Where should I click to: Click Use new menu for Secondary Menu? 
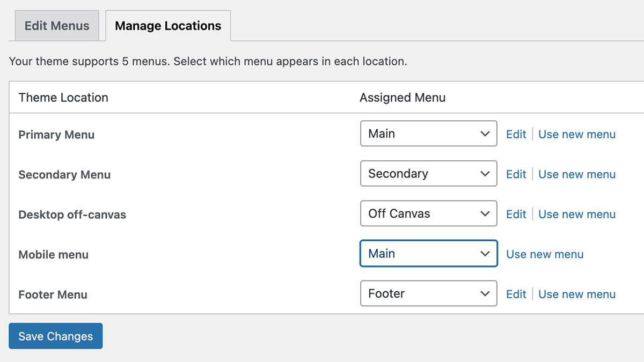pyautogui.click(x=576, y=174)
